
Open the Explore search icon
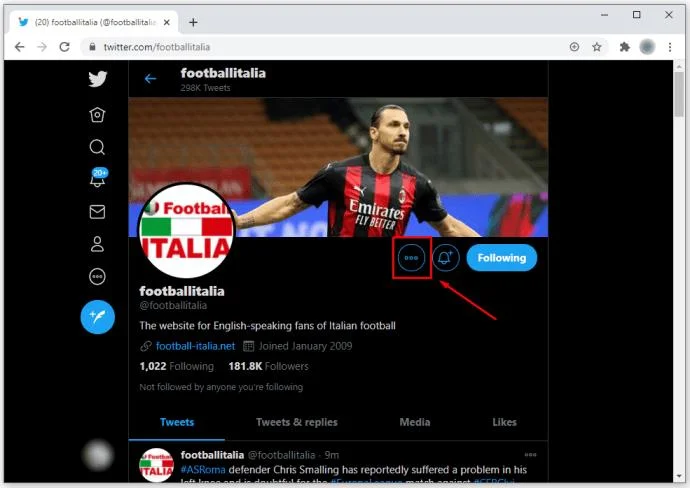97,147
